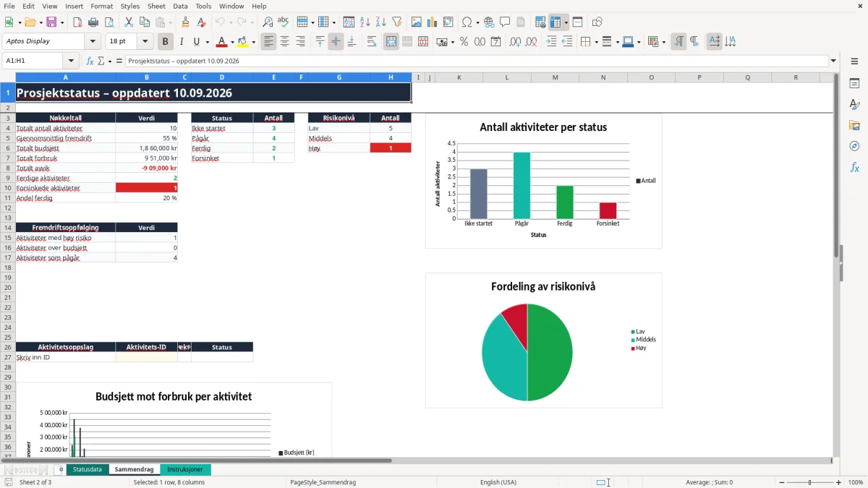The width and height of the screenshot is (868, 488).
Task: Open Conditional Formatting dropdown arrow
Action: [x=663, y=42]
